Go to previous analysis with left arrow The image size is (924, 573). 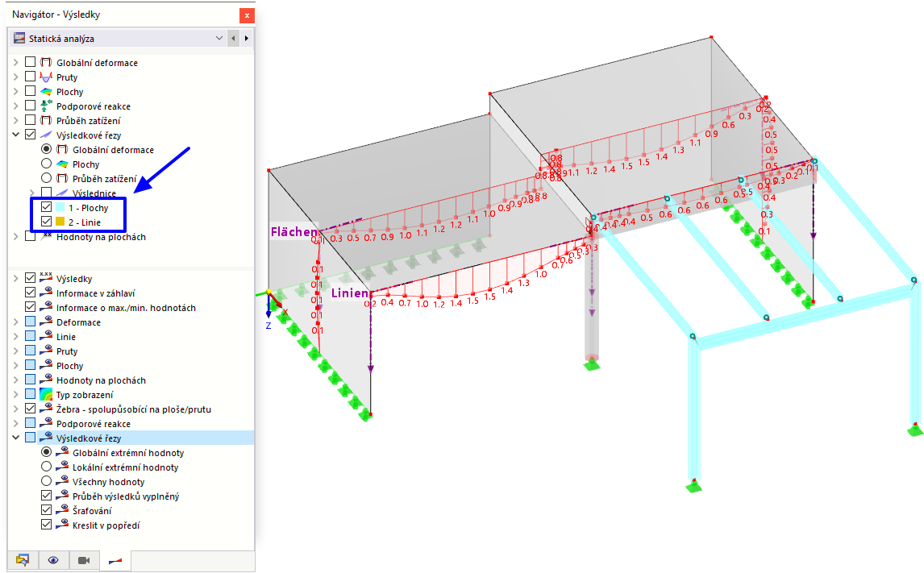click(x=233, y=38)
